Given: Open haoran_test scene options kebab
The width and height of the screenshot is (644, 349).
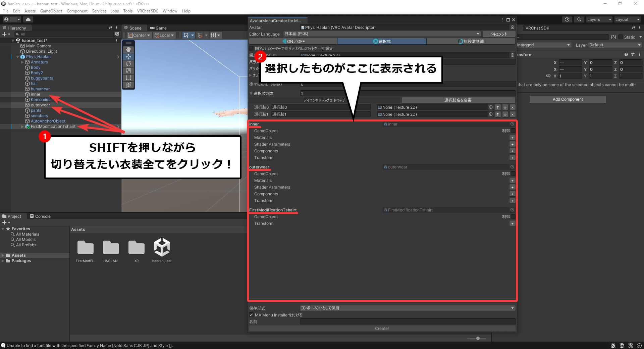Looking at the screenshot, I should [116, 41].
